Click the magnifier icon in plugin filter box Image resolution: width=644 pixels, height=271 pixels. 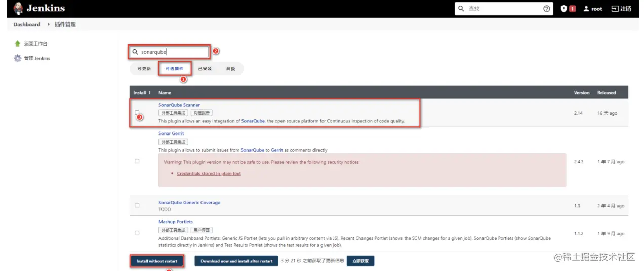click(135, 52)
